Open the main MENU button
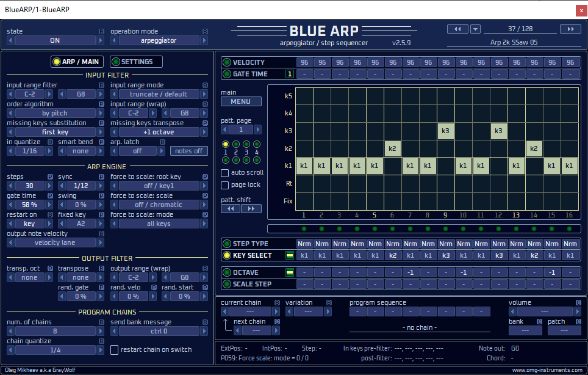This screenshot has width=588, height=375. [x=241, y=101]
